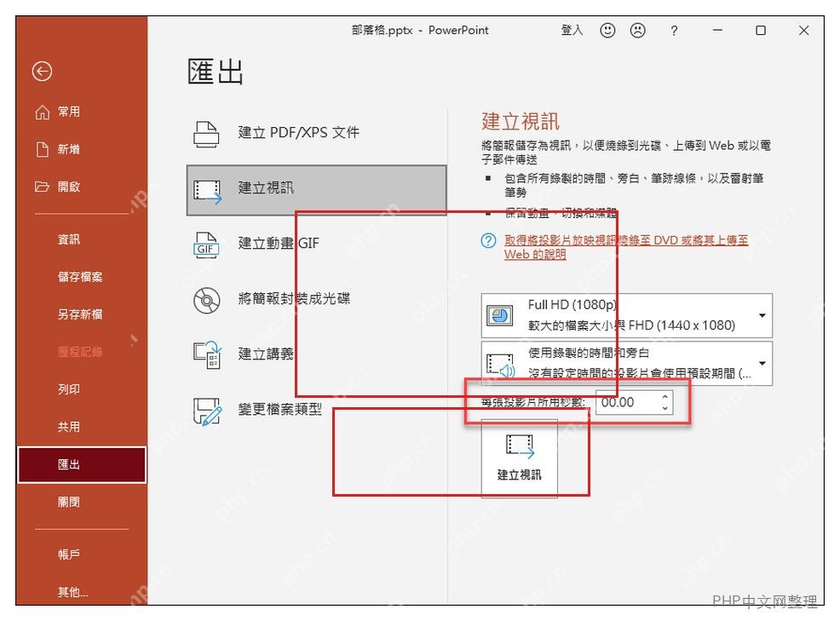
Task: Click the 變更檔案類型 save-pencil icon
Action: (207, 411)
